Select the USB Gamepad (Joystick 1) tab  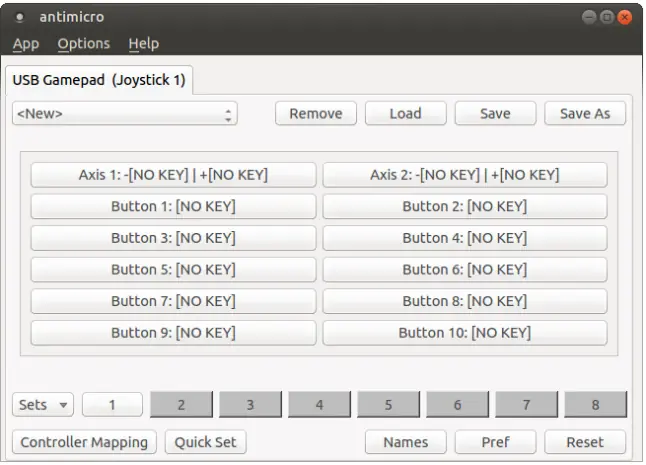point(99,80)
